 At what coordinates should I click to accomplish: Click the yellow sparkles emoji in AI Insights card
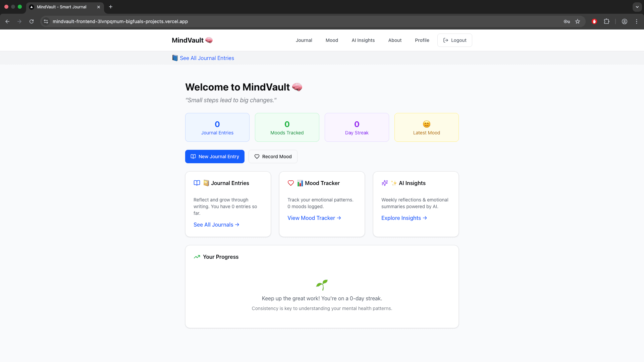coord(394,183)
